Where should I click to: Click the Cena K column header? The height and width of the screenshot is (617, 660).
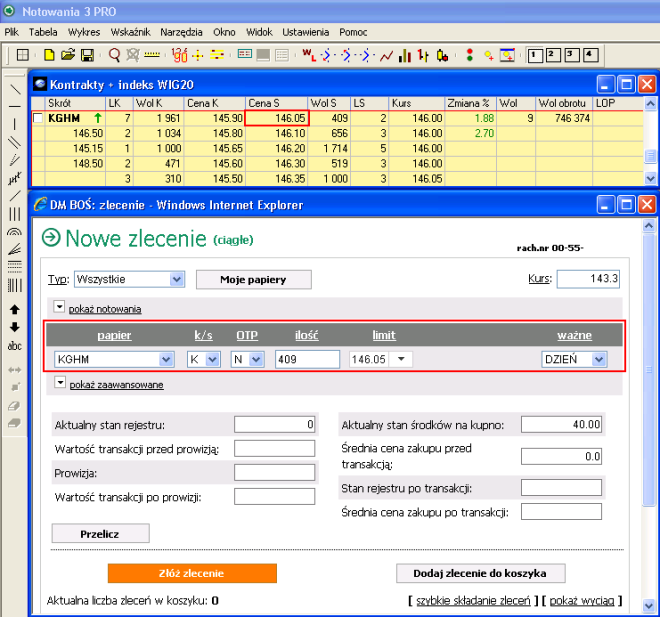tap(215, 103)
